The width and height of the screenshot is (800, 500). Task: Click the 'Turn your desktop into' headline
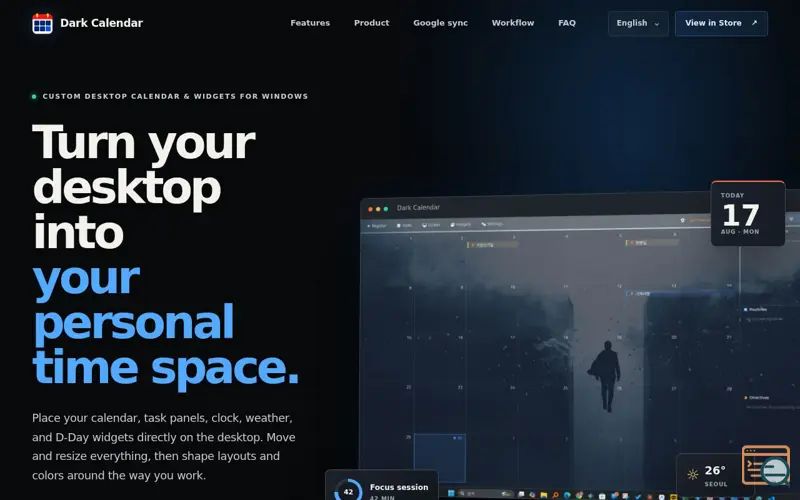(144, 187)
